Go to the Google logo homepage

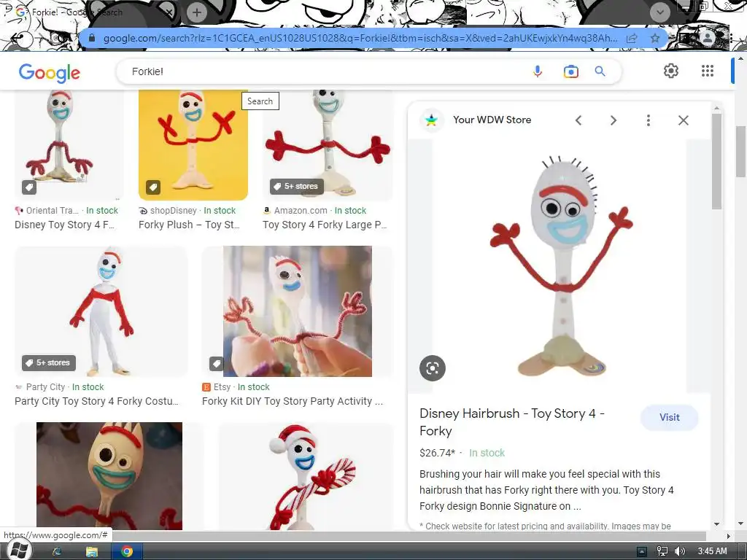click(x=49, y=72)
